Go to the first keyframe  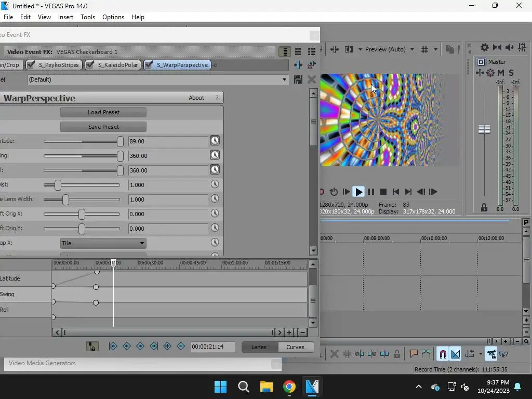click(113, 346)
